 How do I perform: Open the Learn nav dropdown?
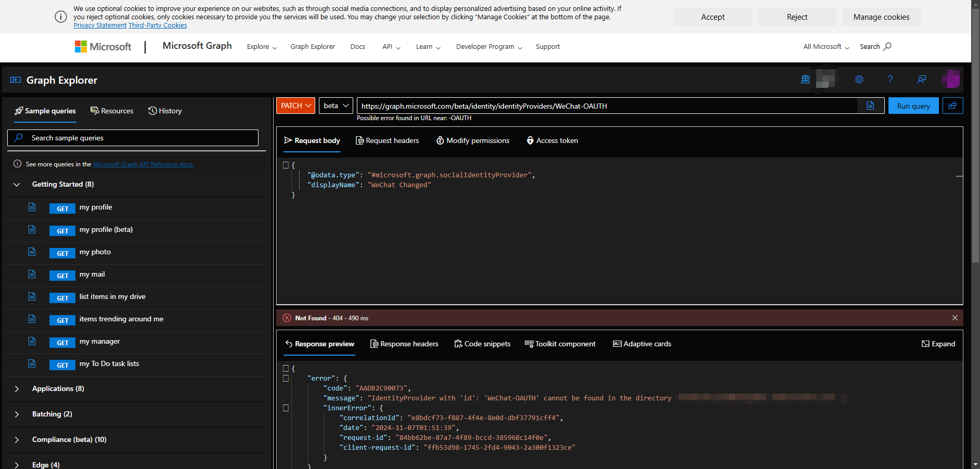(x=428, y=47)
